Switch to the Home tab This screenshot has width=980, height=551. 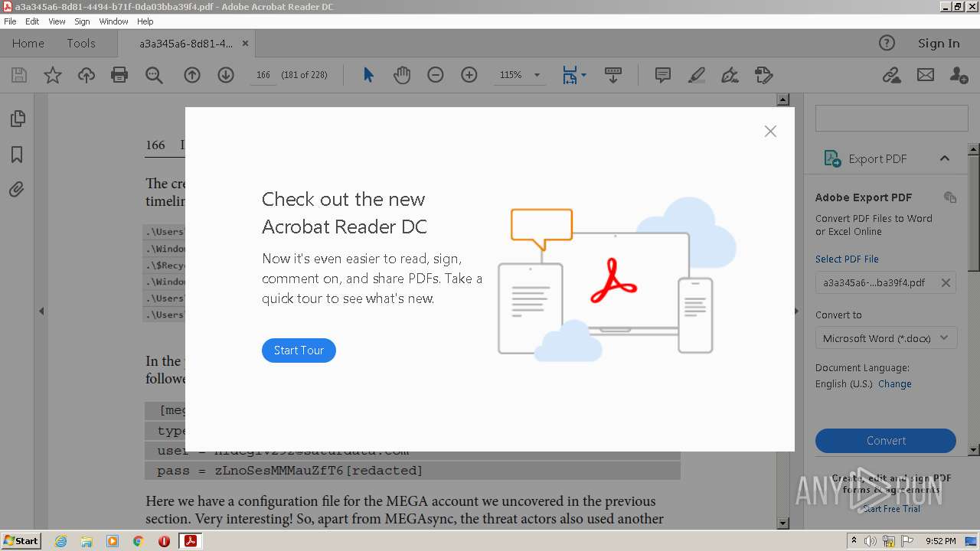tap(28, 44)
